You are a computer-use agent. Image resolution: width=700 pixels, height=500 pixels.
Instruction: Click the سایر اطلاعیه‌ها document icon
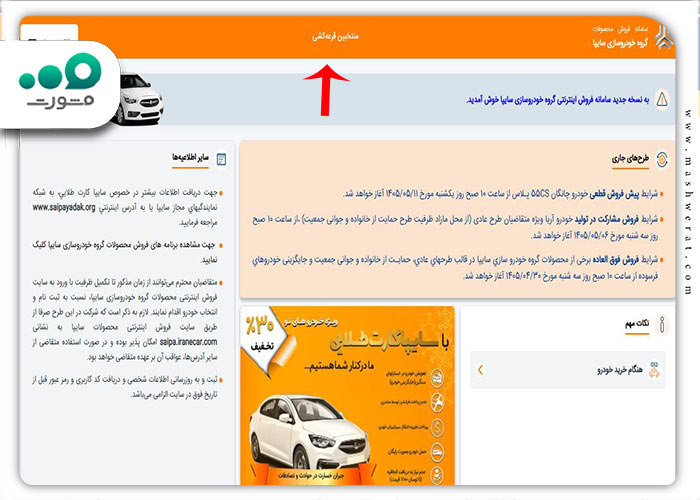pyautogui.click(x=221, y=159)
